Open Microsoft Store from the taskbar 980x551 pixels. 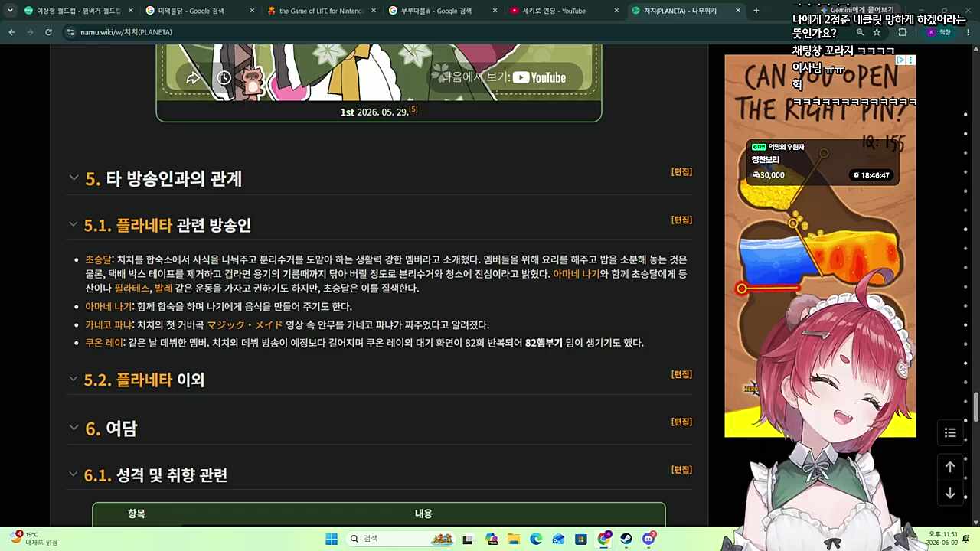(x=581, y=539)
